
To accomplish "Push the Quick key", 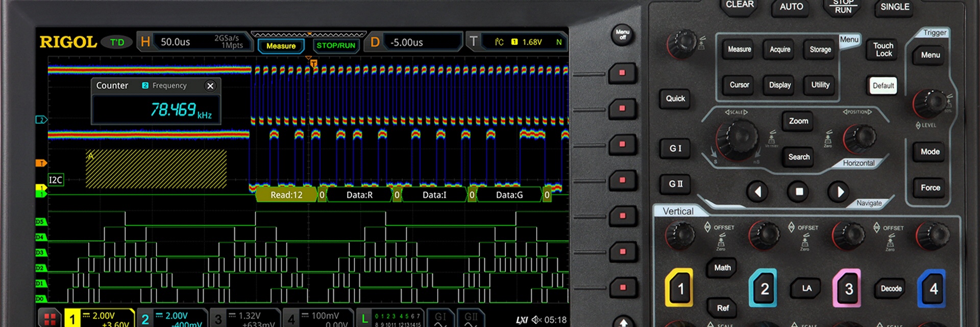I will [x=675, y=99].
